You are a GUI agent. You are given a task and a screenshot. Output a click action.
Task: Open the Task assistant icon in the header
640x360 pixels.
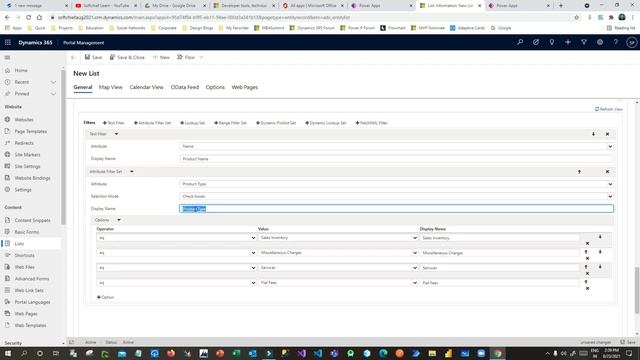(x=536, y=42)
